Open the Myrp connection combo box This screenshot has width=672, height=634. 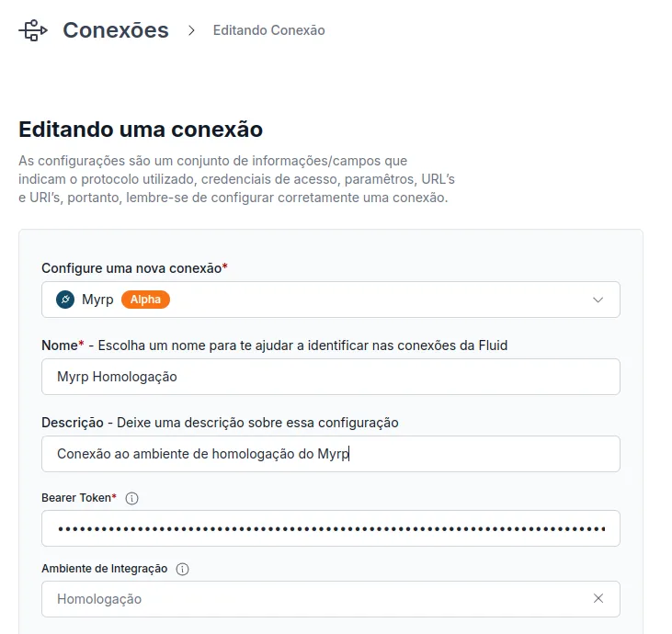pyautogui.click(x=331, y=300)
